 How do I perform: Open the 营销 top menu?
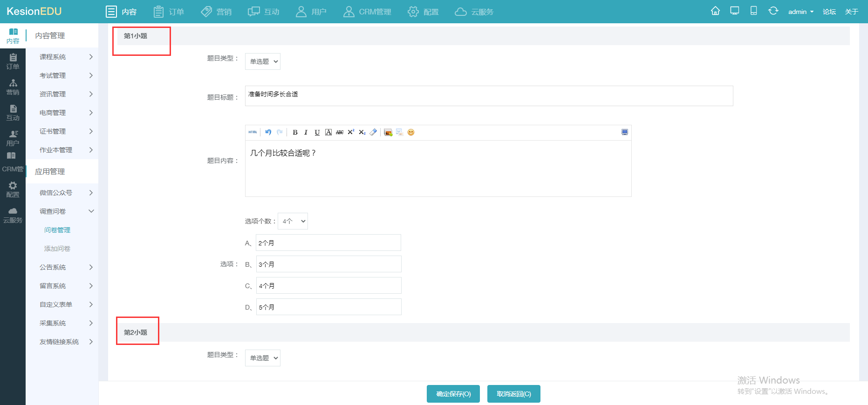click(x=216, y=12)
